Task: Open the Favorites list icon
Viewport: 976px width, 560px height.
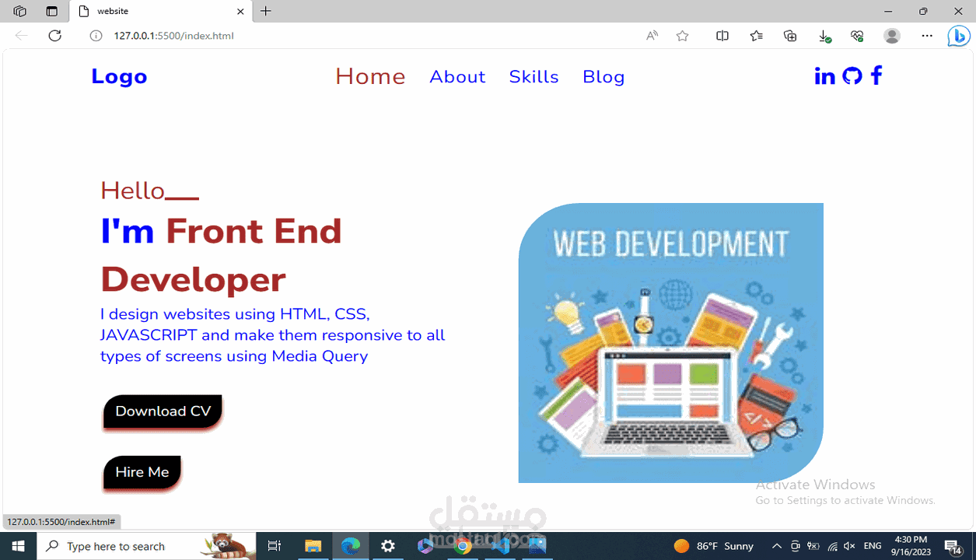Action: tap(757, 36)
